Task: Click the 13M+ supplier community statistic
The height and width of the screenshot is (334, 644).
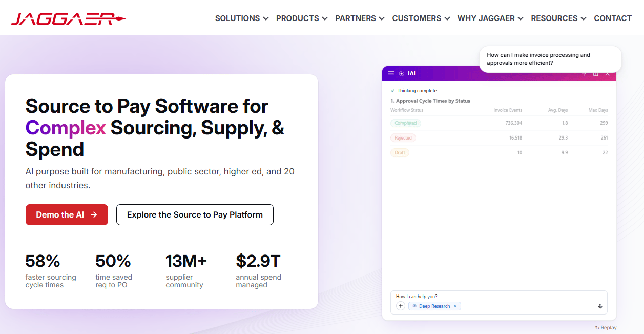Action: tap(186, 271)
